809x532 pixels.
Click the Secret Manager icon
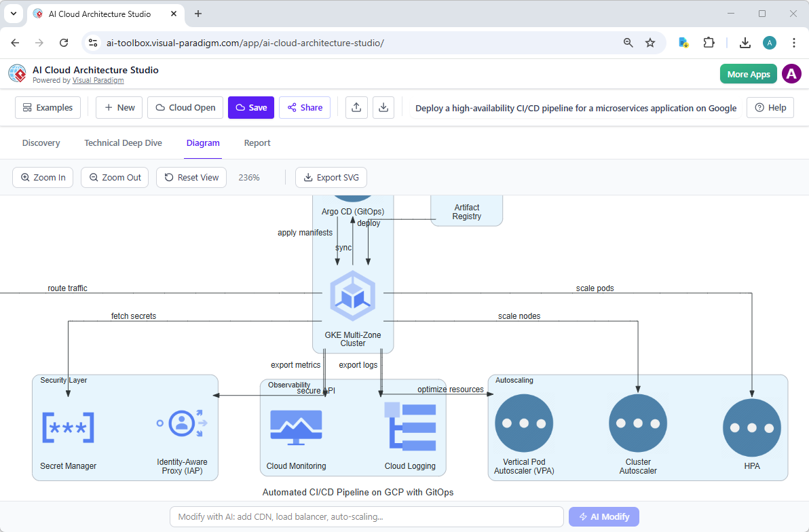69,426
